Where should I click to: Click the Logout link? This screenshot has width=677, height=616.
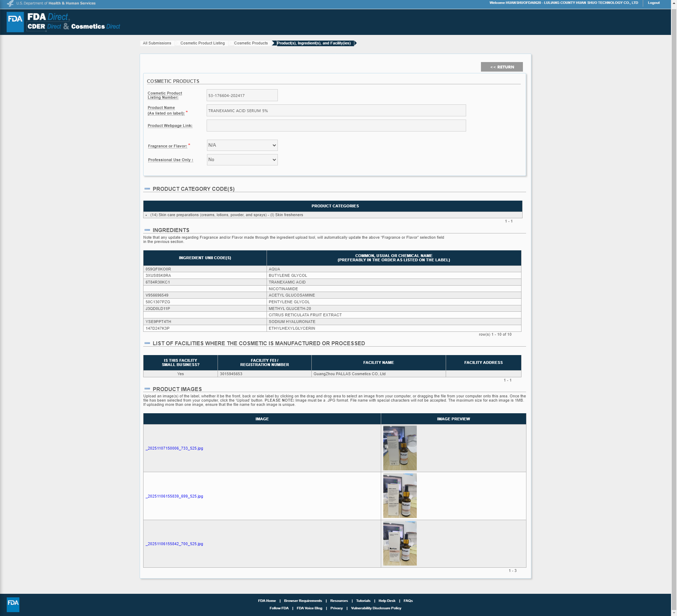point(654,3)
